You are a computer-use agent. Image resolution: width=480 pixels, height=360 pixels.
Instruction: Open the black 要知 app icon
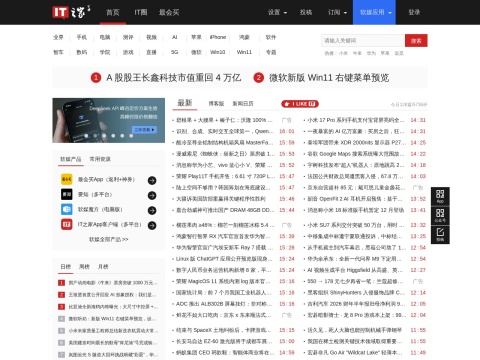coord(67,194)
